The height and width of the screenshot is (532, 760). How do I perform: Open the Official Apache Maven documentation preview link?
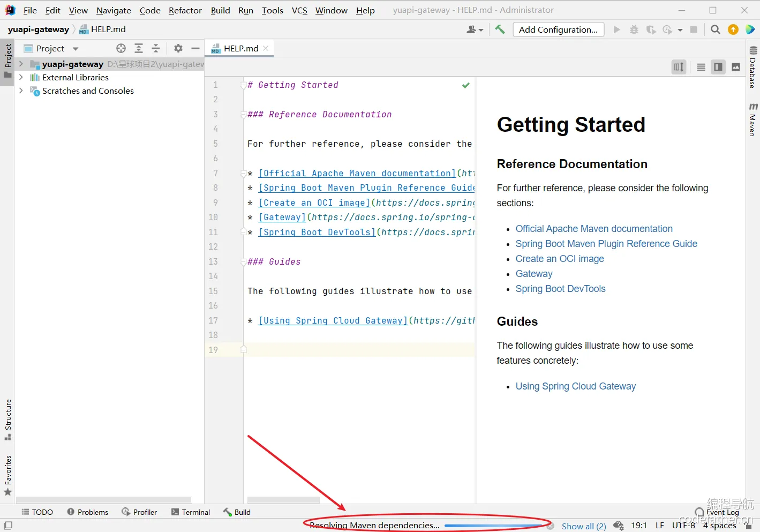tap(594, 229)
